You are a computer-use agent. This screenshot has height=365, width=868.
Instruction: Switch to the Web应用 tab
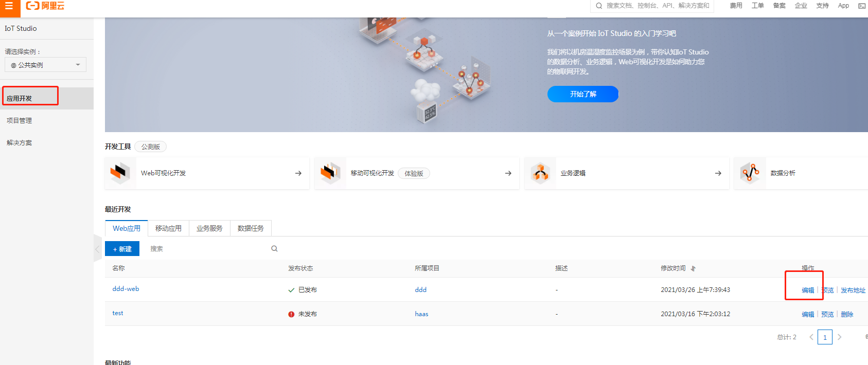coord(127,228)
